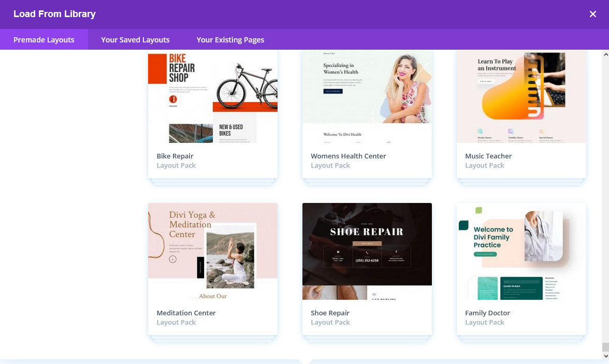The width and height of the screenshot is (609, 364).
Task: Click the Family Doctor title text
Action: (x=487, y=313)
